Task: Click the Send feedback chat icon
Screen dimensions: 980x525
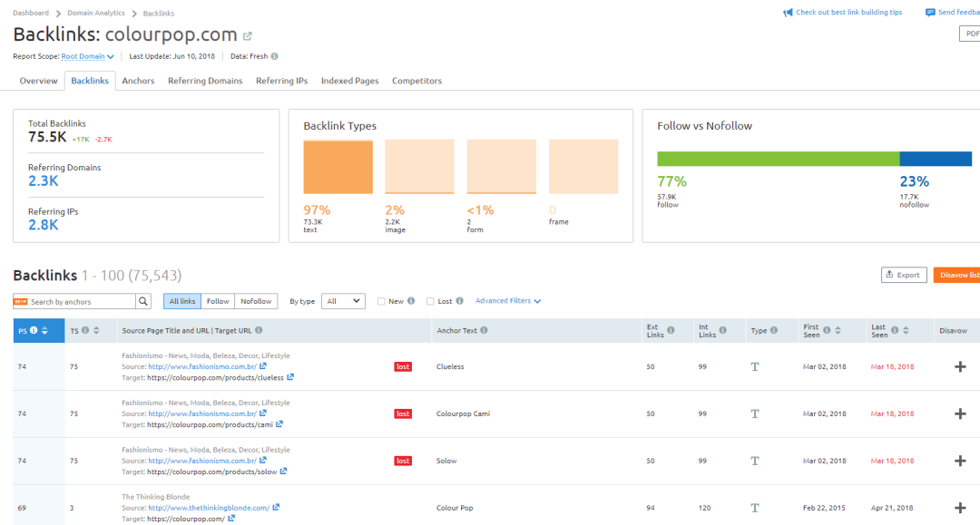Action: 930,13
